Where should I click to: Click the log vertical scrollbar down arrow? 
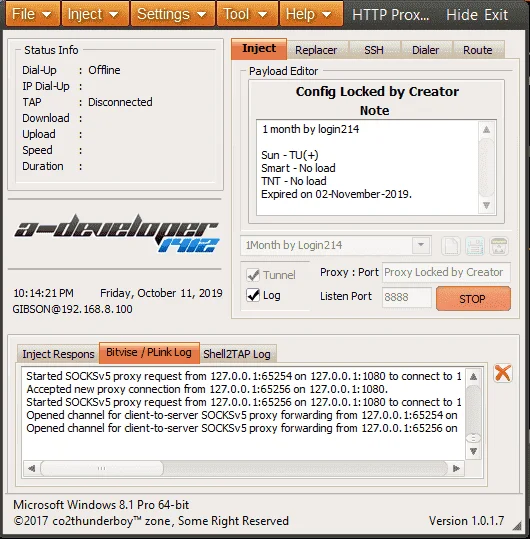pos(473,451)
